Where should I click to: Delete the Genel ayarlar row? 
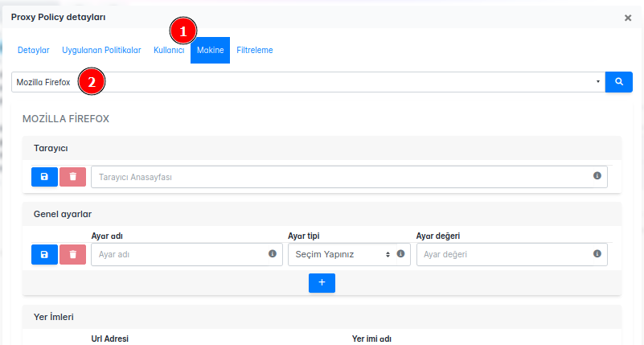(72, 254)
